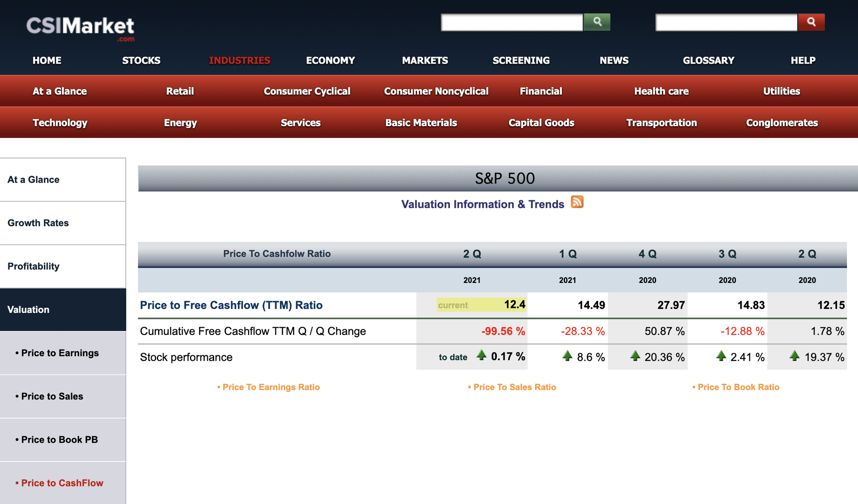Click the green arrow beside 8.6 %
This screenshot has width=858, height=504.
(567, 356)
